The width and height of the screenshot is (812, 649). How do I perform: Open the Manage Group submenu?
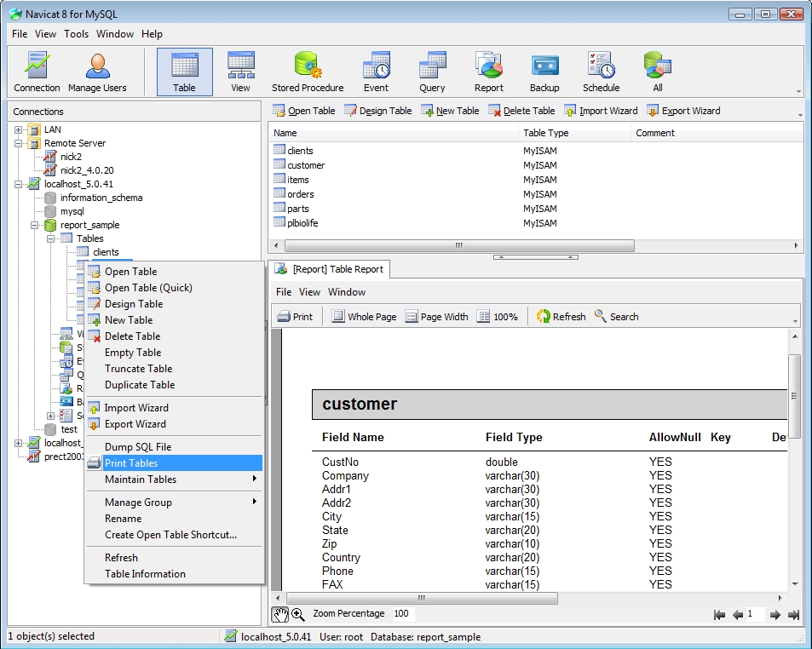175,502
